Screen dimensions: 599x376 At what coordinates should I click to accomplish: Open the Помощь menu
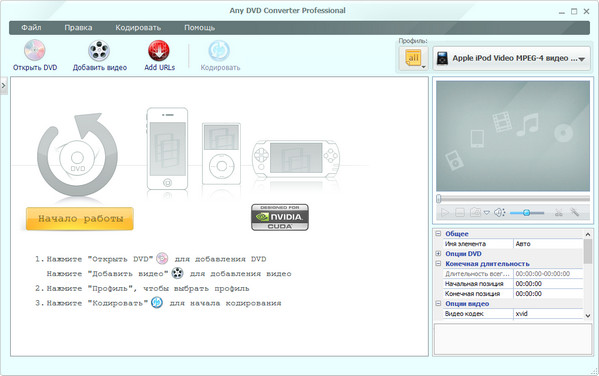tap(199, 28)
